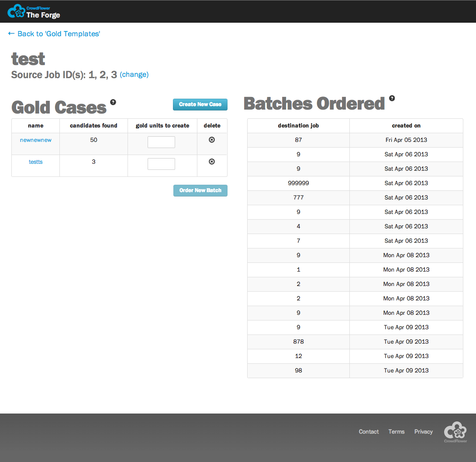Image resolution: width=476 pixels, height=462 pixels.
Task: Click the 'delete' column header
Action: [212, 126]
